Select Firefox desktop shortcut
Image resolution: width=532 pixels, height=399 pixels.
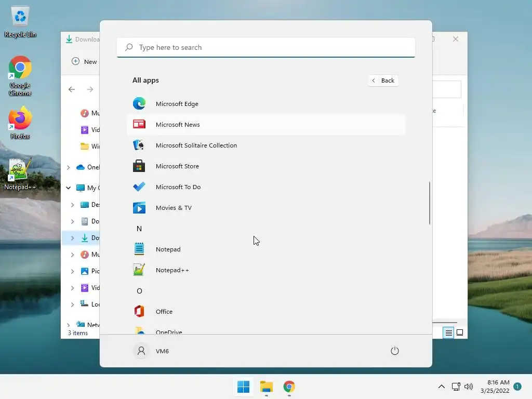tap(20, 123)
